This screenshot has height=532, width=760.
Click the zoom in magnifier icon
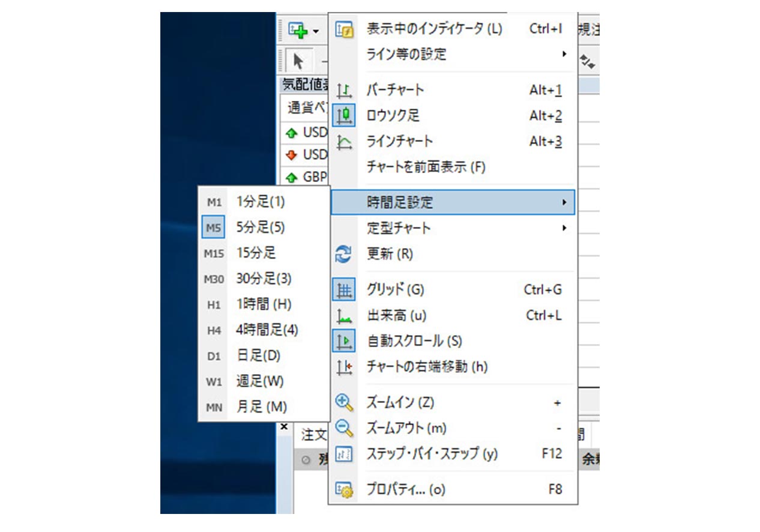(344, 402)
